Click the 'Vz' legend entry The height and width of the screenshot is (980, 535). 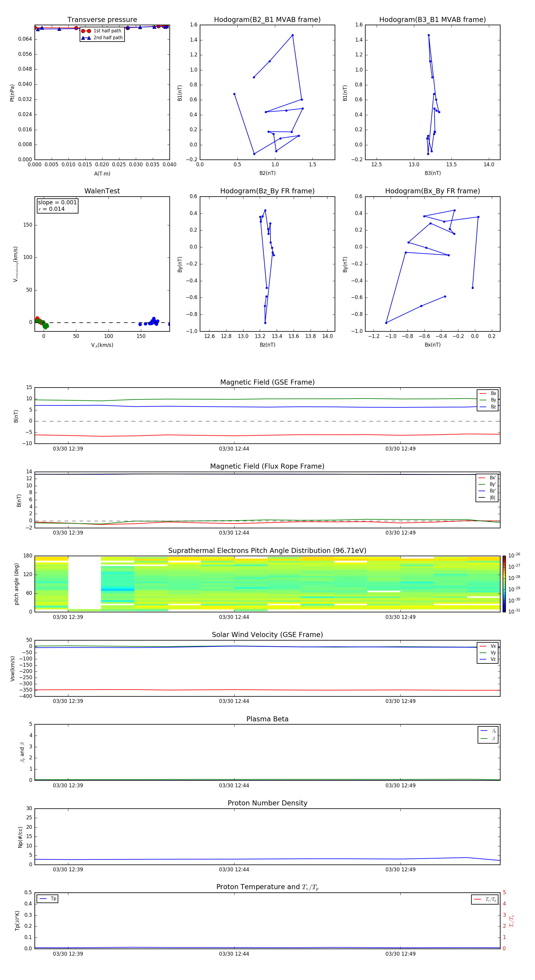488,659
